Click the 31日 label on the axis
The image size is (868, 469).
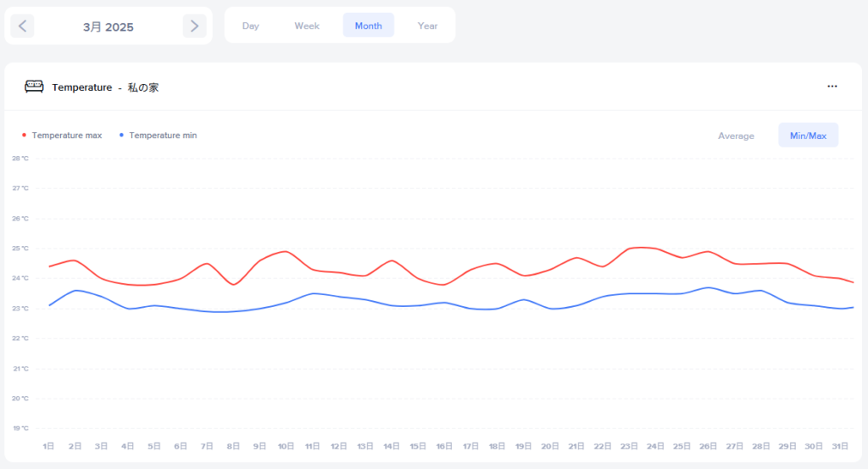[x=840, y=446]
